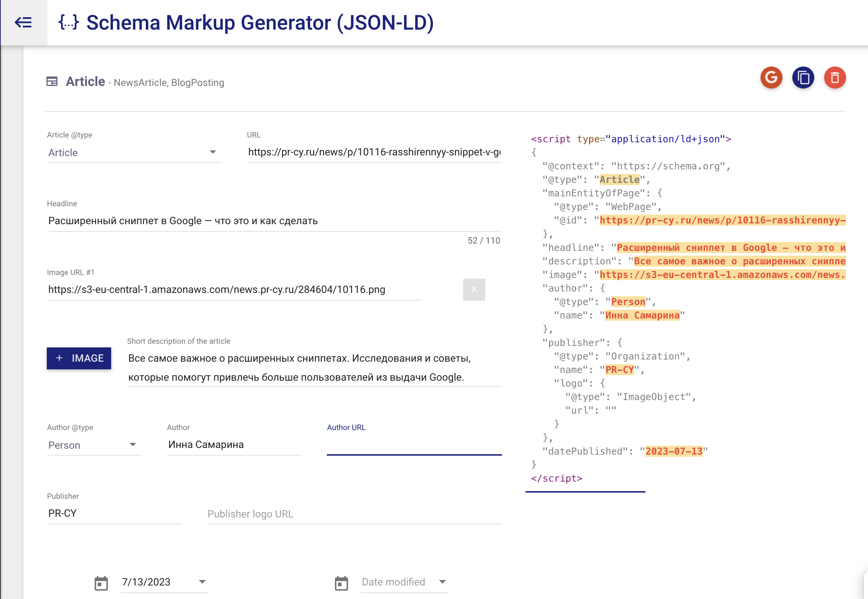
Task: Click the back arrow menu icon
Action: click(23, 23)
